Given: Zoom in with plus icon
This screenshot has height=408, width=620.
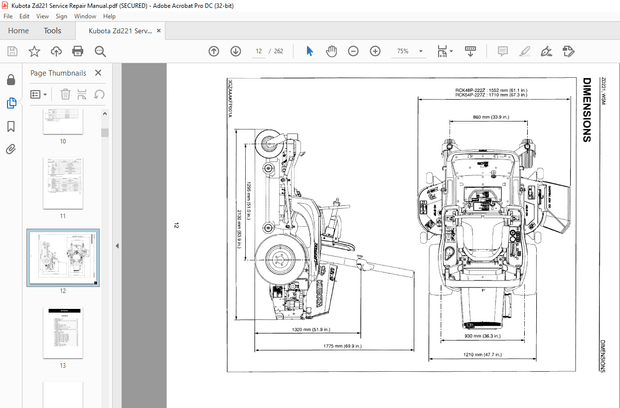Looking at the screenshot, I should 375,51.
